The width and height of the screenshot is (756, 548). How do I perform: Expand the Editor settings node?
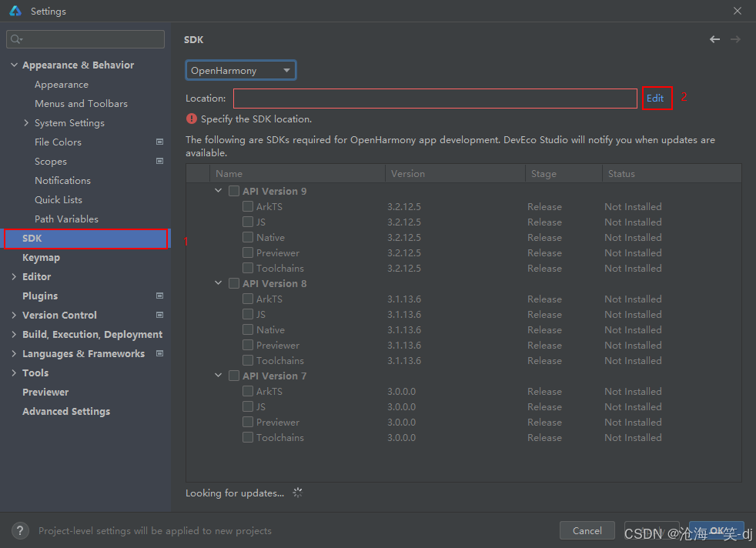pos(14,276)
